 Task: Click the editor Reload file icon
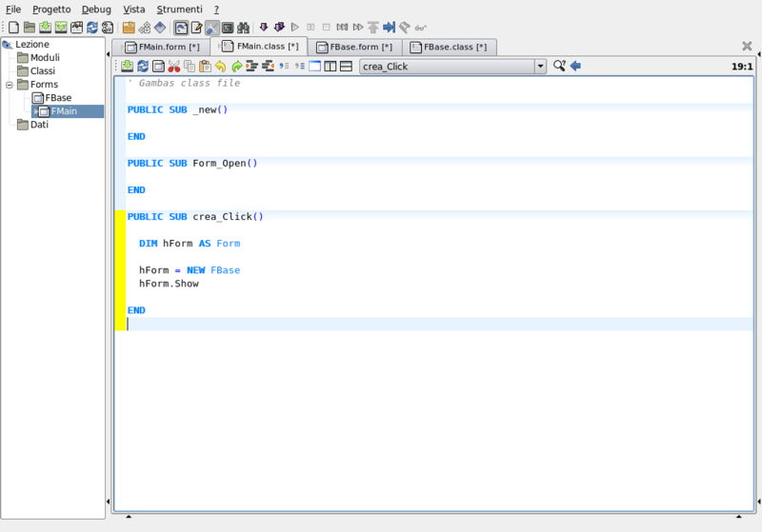(143, 66)
